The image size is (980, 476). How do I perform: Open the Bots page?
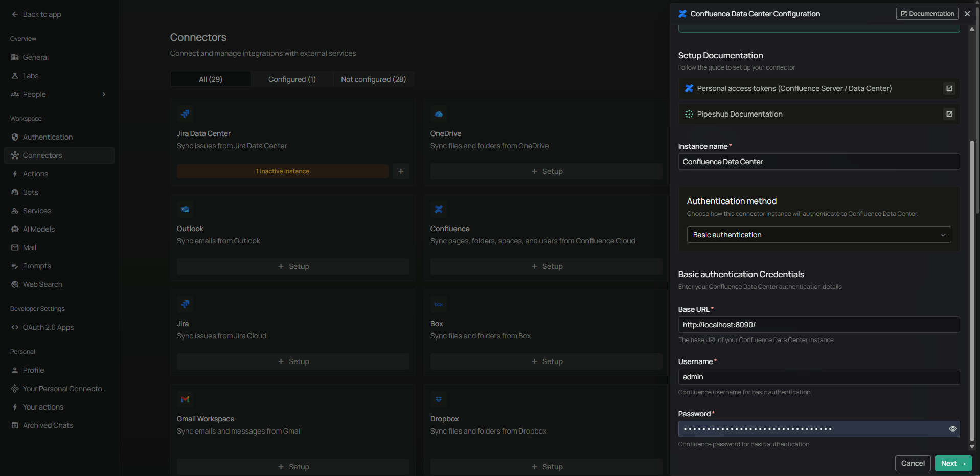point(59,192)
